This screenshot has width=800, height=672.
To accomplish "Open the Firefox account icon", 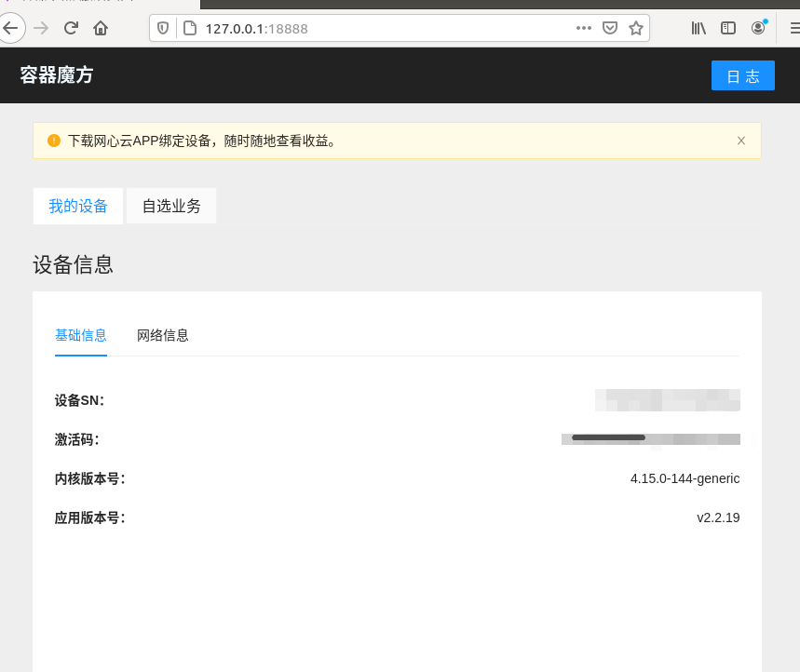I will coord(758,28).
